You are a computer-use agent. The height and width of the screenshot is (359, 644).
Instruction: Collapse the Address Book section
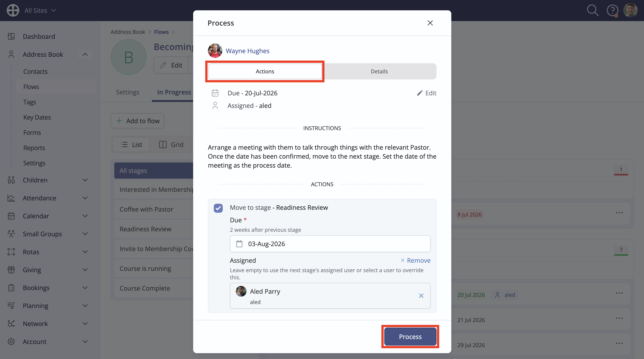(x=85, y=54)
